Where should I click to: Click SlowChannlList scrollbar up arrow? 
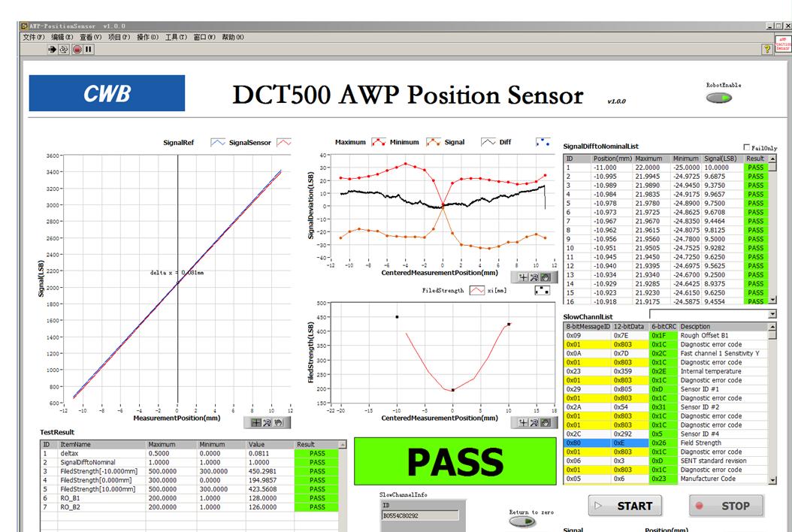[x=772, y=327]
